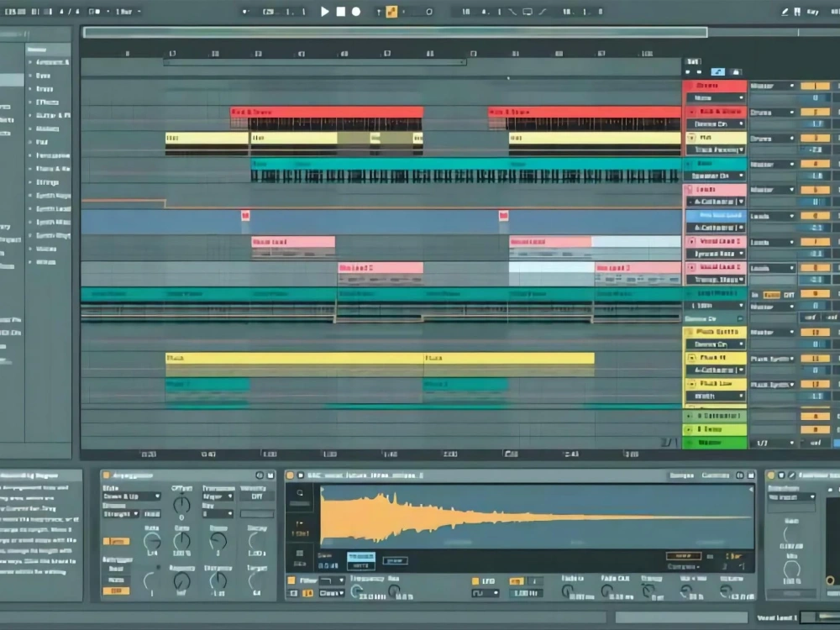Select the first pink Vocal Lead clip
The width and height of the screenshot is (840, 630).
tap(293, 242)
